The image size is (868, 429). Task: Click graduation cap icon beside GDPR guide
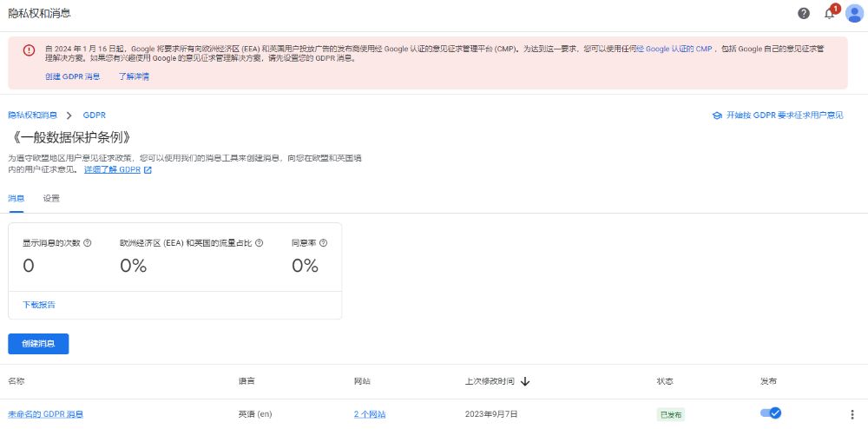point(717,115)
